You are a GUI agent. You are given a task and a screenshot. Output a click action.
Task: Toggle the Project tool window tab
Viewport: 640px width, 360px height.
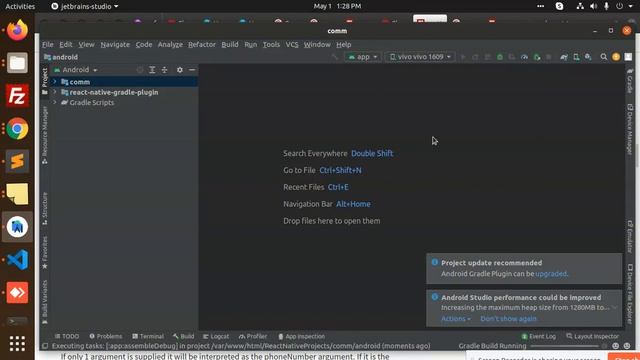click(44, 81)
